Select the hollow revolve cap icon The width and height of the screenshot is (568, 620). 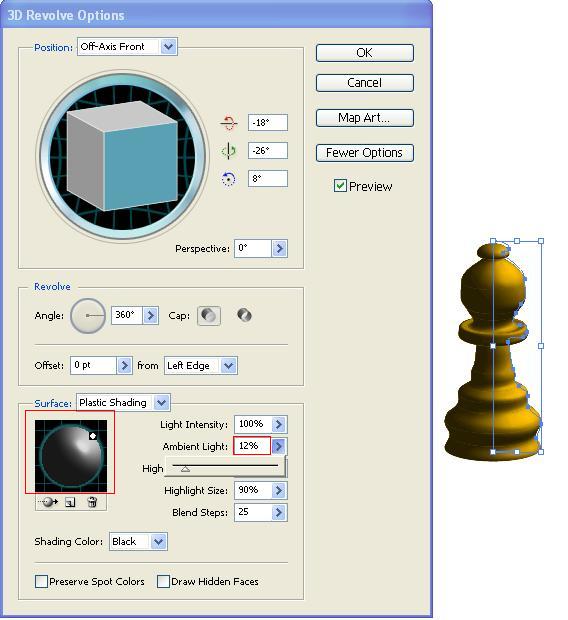tap(244, 316)
